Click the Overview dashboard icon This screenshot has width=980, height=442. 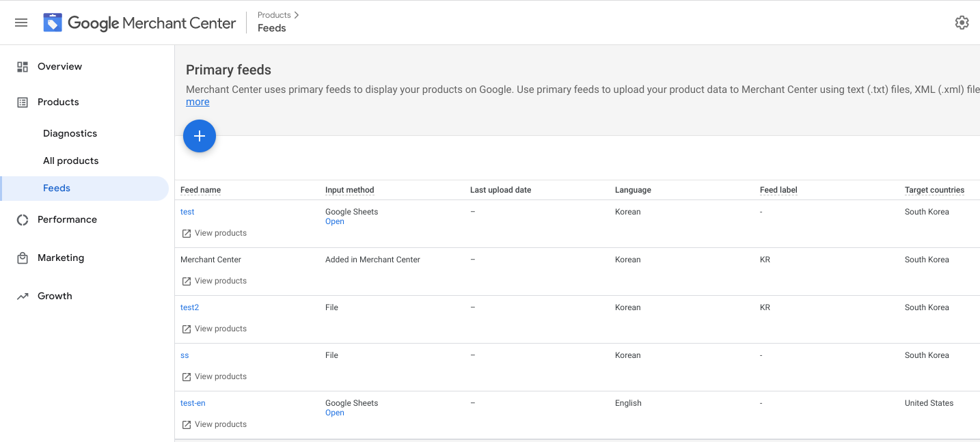[23, 67]
